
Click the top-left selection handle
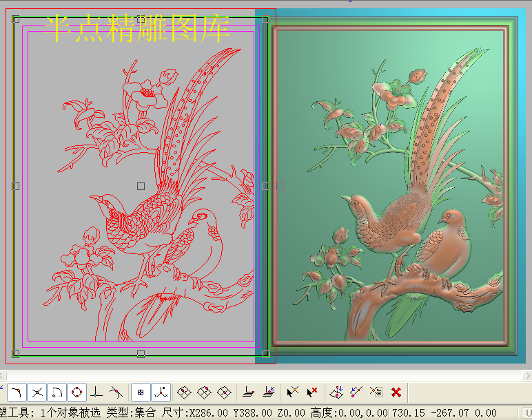[16, 19]
